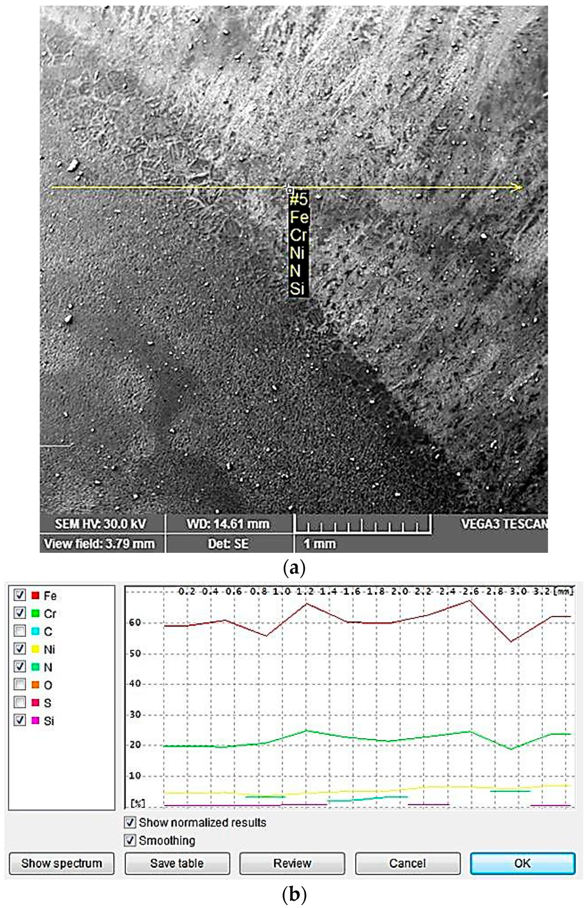Toggle the N element checkbox
Viewport: 588px width, 908px height.
pos(20,667)
